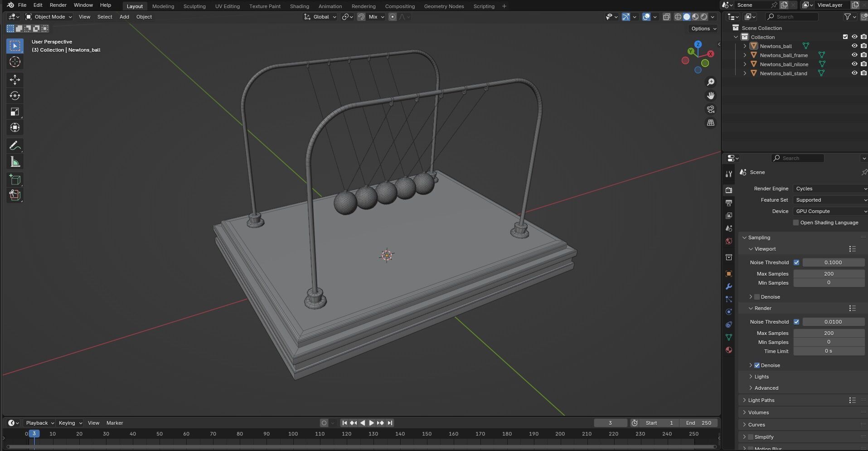Enable the Simplify checkbox
This screenshot has height=451, width=868.
[751, 437]
